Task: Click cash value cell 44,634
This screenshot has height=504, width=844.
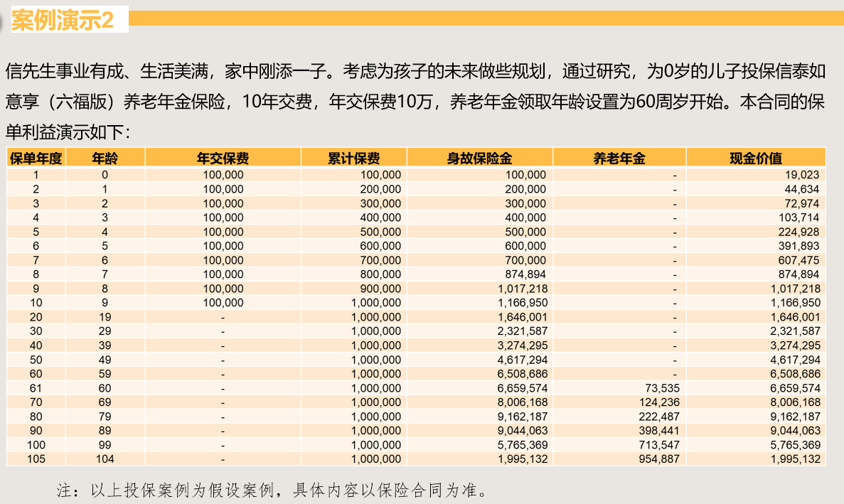Action: point(802,189)
